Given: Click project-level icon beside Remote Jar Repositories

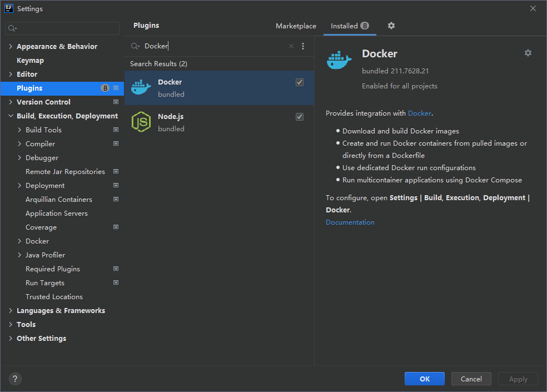Looking at the screenshot, I should pyautogui.click(x=116, y=171).
